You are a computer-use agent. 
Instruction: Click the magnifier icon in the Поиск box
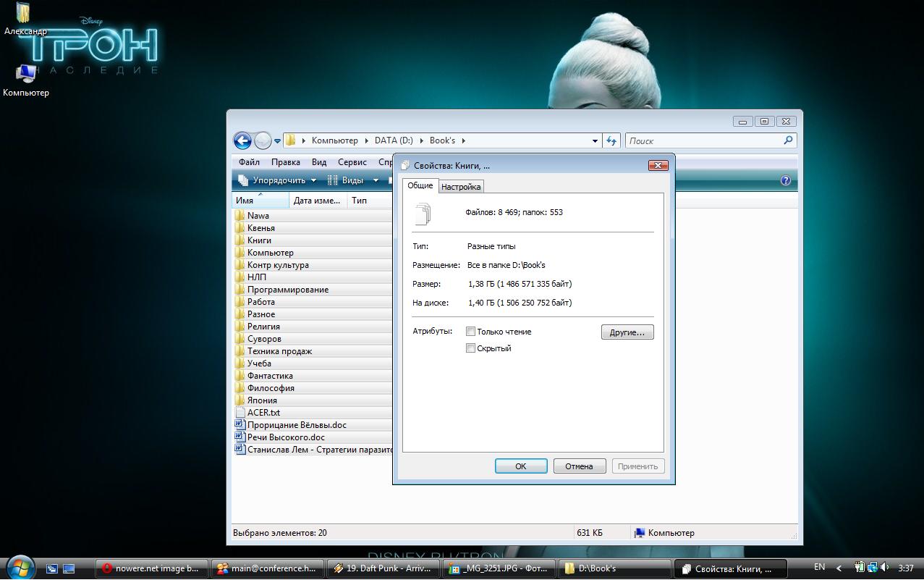click(x=789, y=140)
